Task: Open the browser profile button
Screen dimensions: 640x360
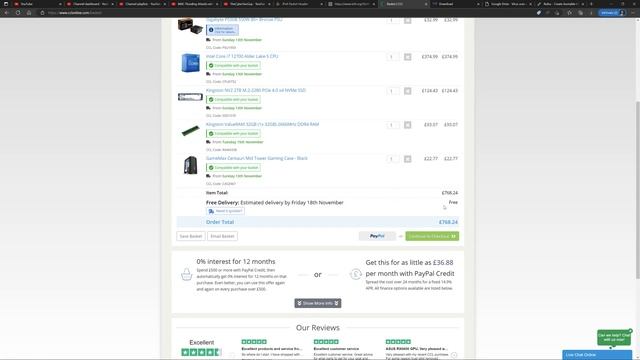Action: point(612,13)
